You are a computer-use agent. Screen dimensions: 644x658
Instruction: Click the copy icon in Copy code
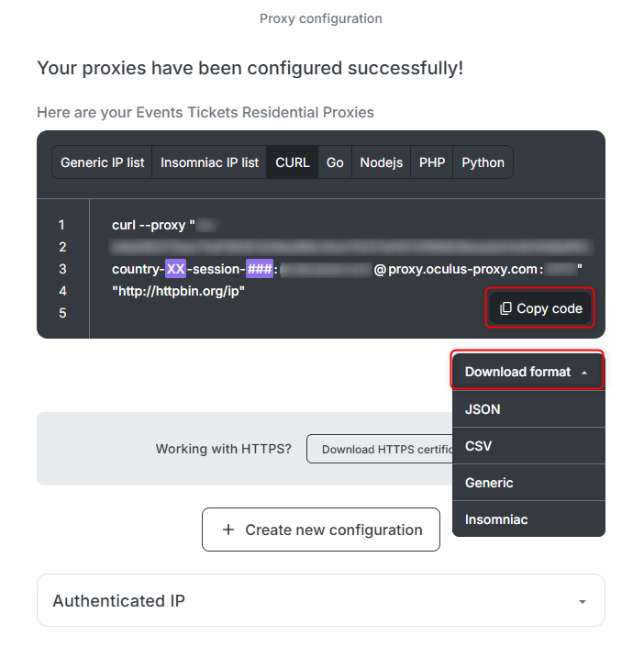505,309
